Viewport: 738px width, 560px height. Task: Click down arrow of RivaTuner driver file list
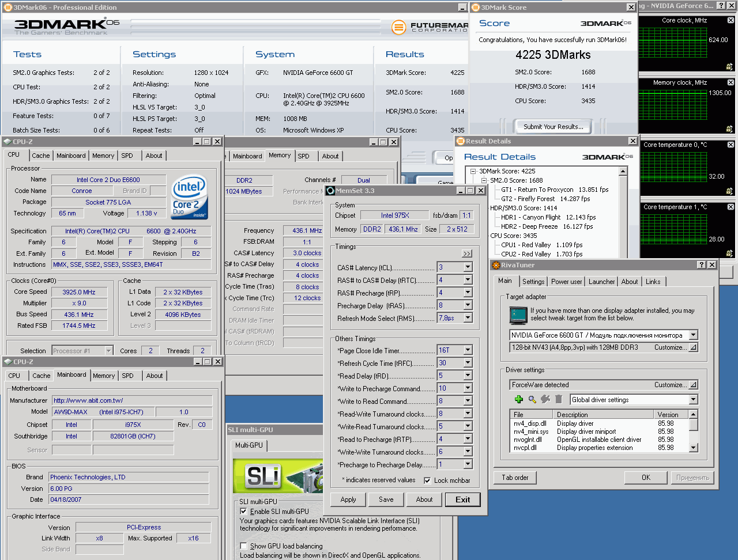[x=694, y=448]
